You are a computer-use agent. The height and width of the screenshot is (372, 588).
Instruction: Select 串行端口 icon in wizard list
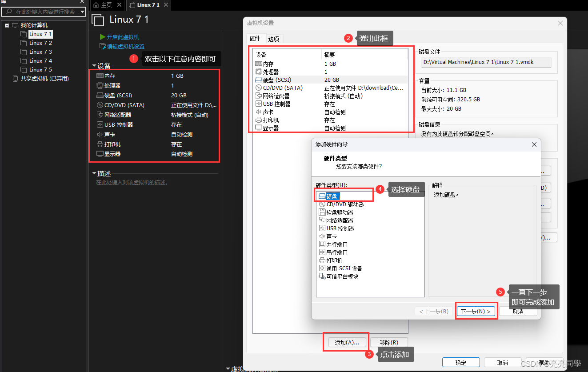(x=322, y=252)
